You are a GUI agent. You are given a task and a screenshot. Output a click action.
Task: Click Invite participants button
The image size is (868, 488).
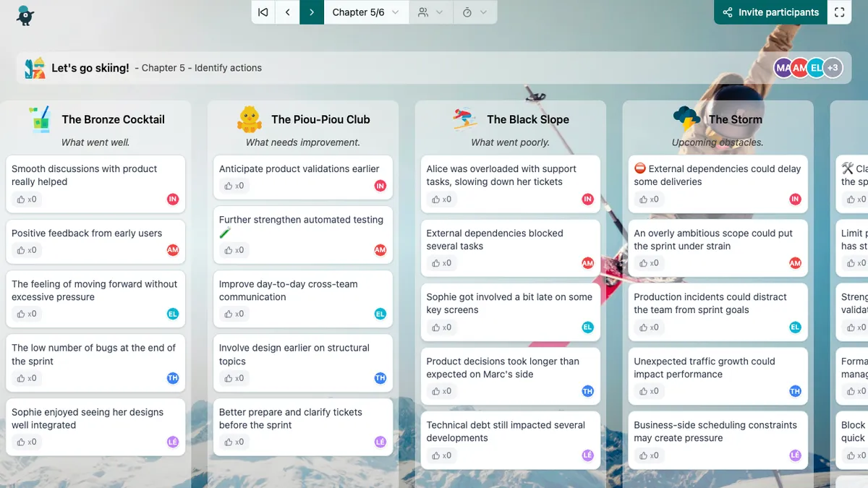(771, 12)
